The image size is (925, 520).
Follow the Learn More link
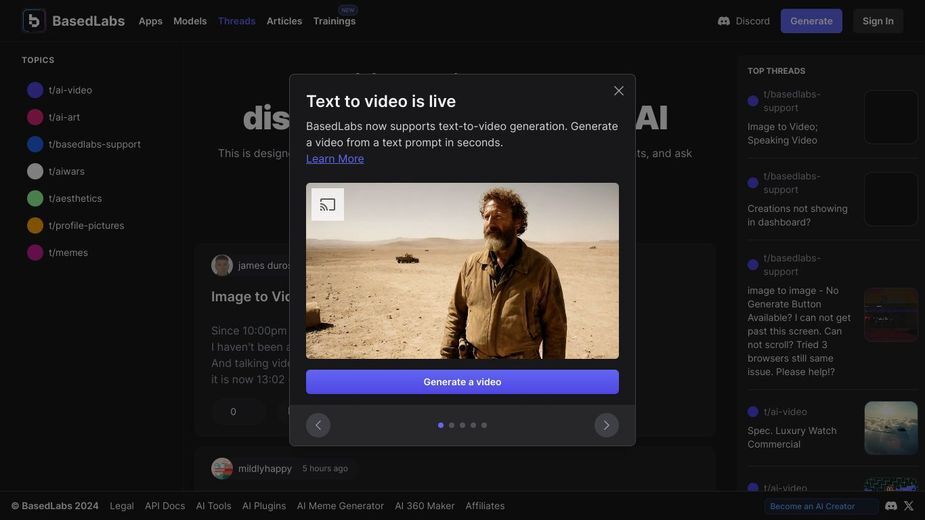click(x=334, y=159)
